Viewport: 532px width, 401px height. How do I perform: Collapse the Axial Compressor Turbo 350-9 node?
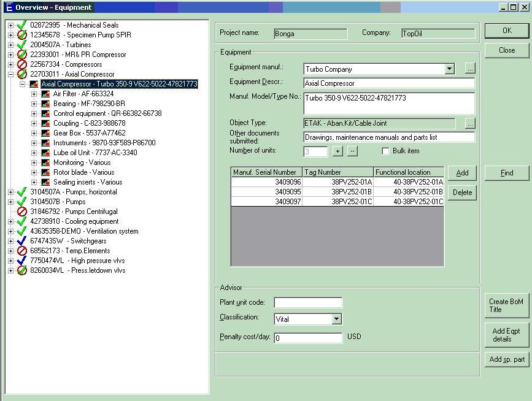tap(22, 84)
